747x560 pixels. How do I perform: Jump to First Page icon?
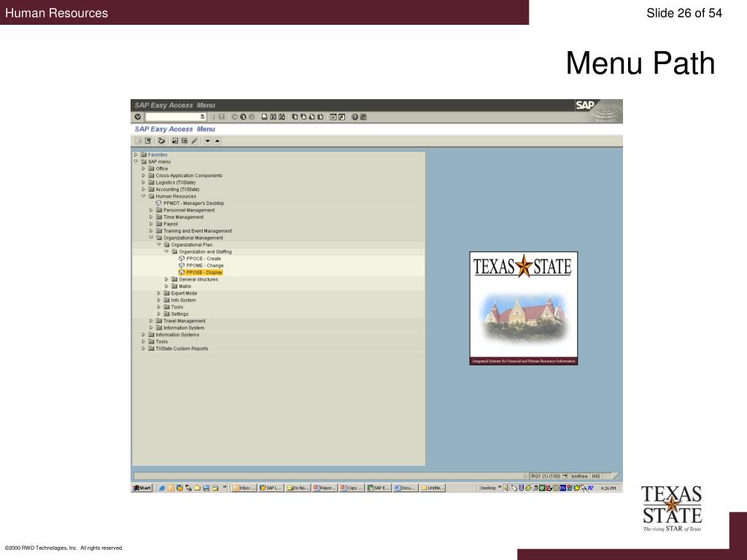(295, 117)
